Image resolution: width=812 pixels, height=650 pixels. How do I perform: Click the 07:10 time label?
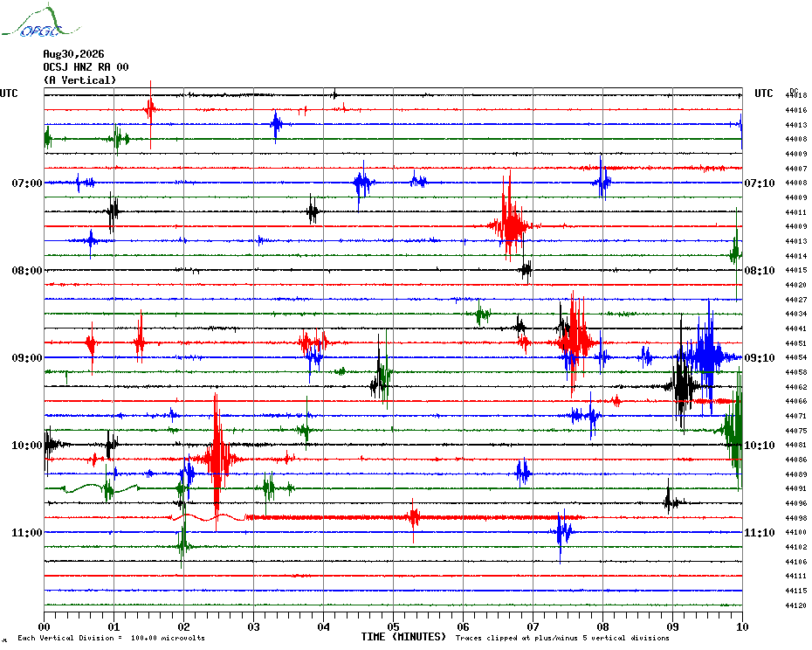tap(760, 183)
